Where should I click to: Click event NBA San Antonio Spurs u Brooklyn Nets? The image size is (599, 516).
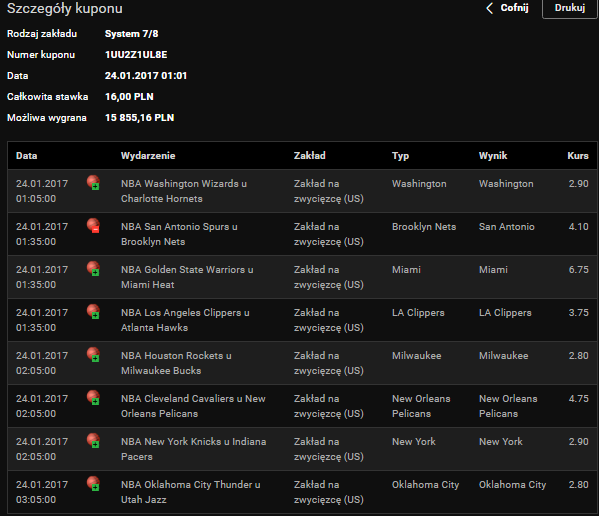179,234
